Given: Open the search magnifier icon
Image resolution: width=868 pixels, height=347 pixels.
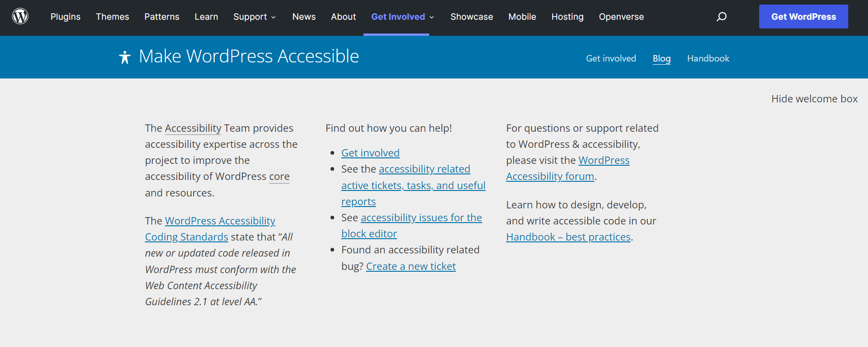Looking at the screenshot, I should [x=722, y=17].
